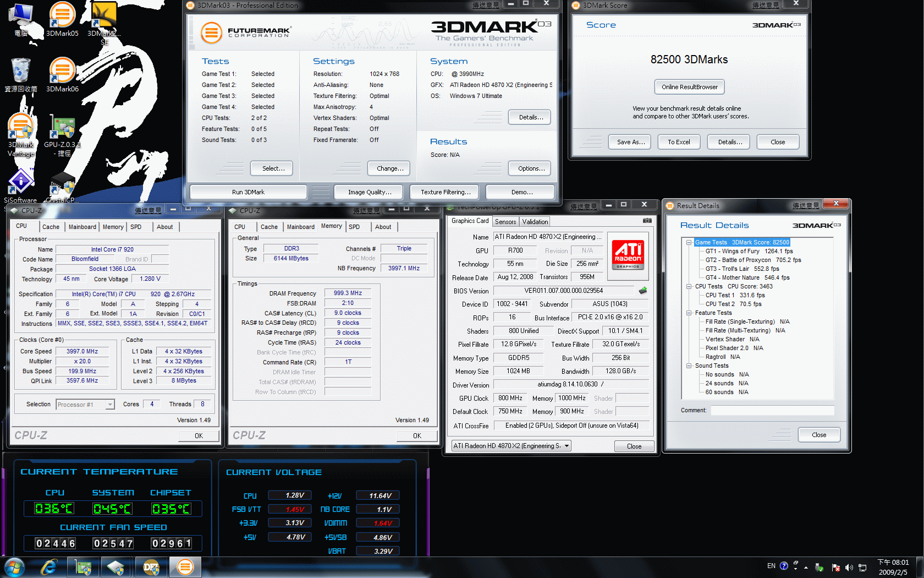Image resolution: width=924 pixels, height=578 pixels.
Task: Click Close in the Result Details window
Action: [x=819, y=435]
